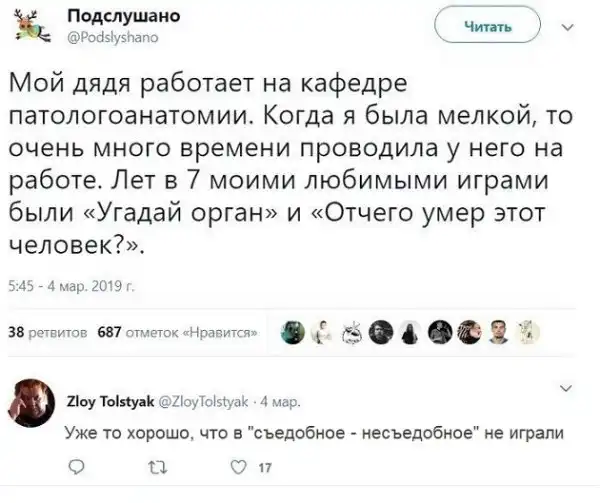Like the comment with the heart icon

tap(237, 464)
